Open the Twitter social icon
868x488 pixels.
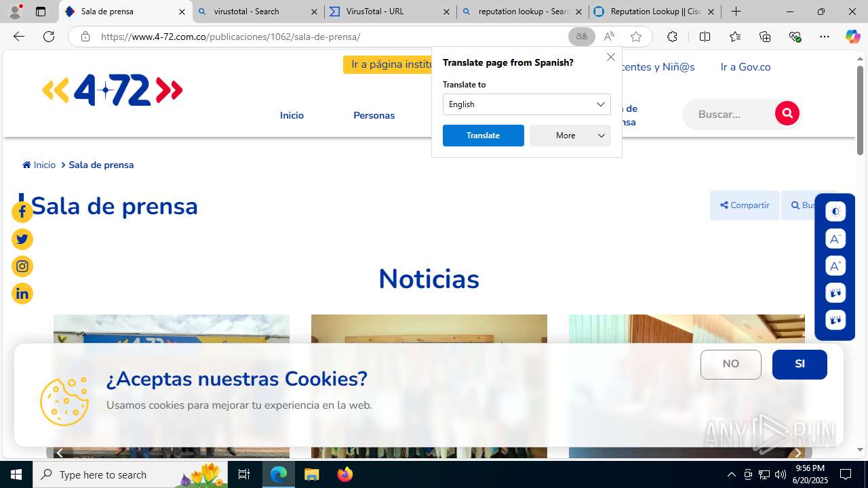(x=22, y=239)
